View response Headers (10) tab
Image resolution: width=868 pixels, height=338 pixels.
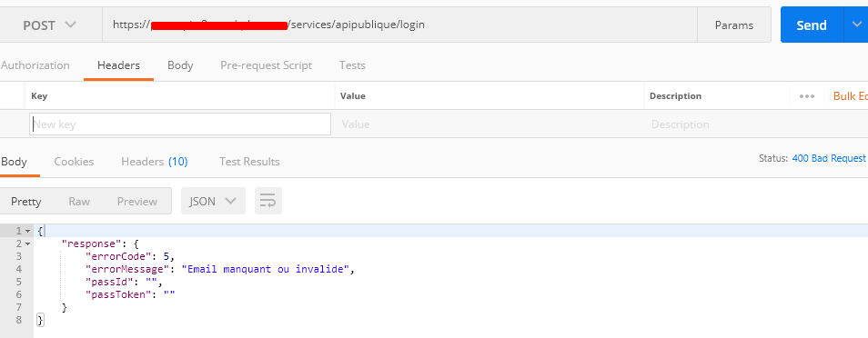(155, 162)
